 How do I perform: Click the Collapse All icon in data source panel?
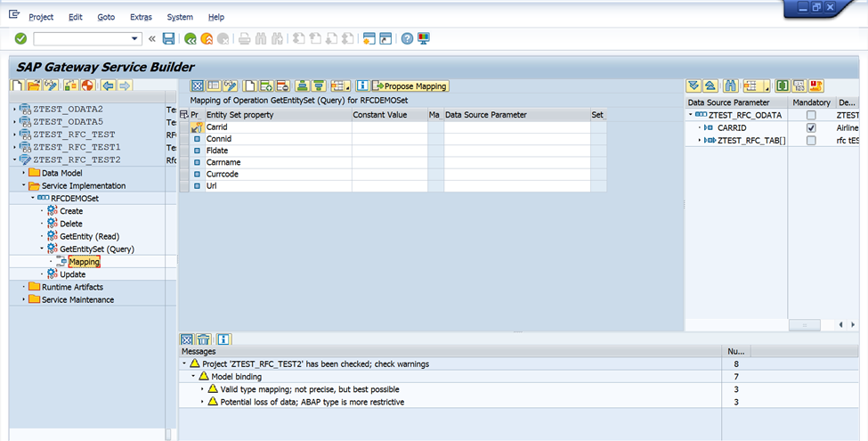click(710, 86)
